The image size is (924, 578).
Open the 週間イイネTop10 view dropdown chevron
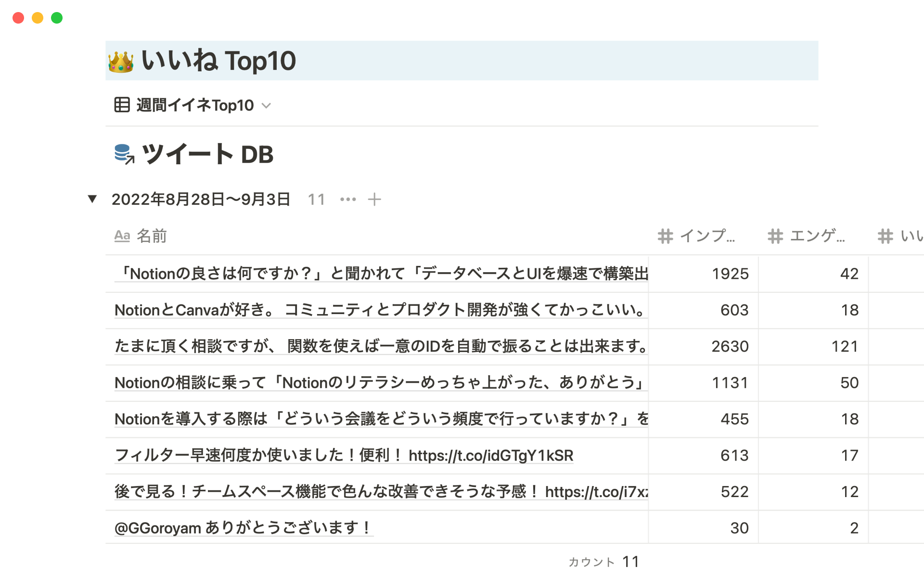[x=266, y=105]
